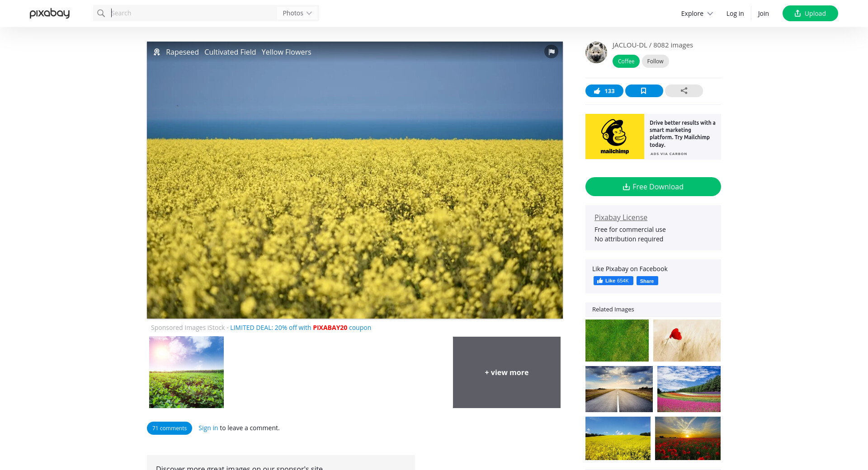
Task: Report the image with flag icon
Action: 551,52
